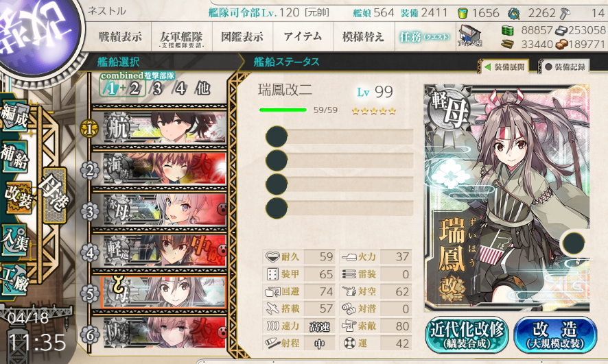The height and width of the screenshot is (364, 608).
Task: Toggle the 装備記録 equipment record tab
Action: click(565, 66)
